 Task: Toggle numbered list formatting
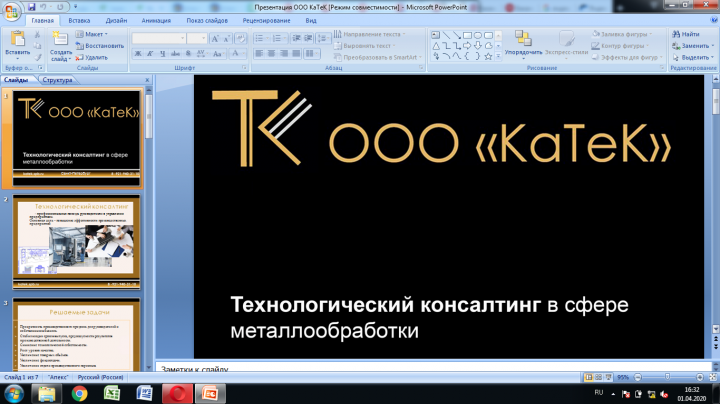tap(279, 38)
